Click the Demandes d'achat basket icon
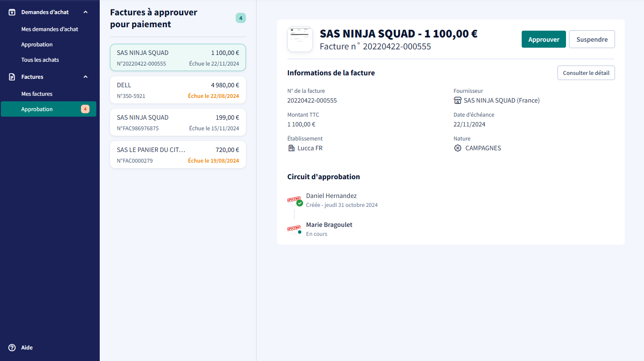644x361 pixels. (x=12, y=12)
